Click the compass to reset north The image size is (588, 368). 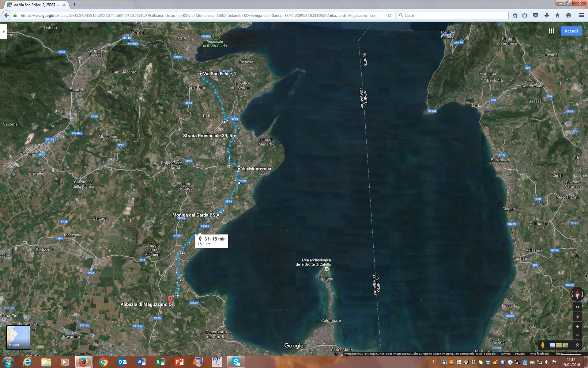577,294
